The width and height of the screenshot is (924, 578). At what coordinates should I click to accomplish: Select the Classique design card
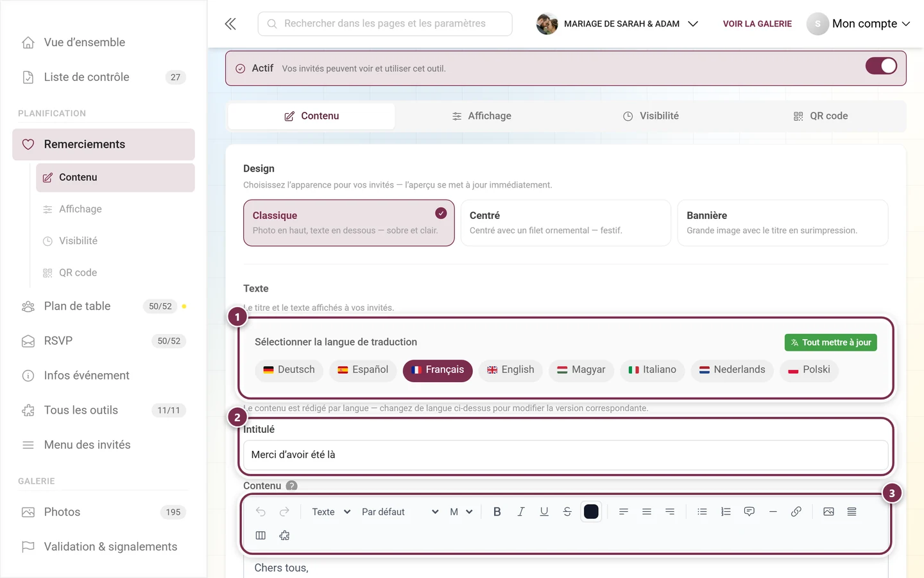[x=349, y=223]
